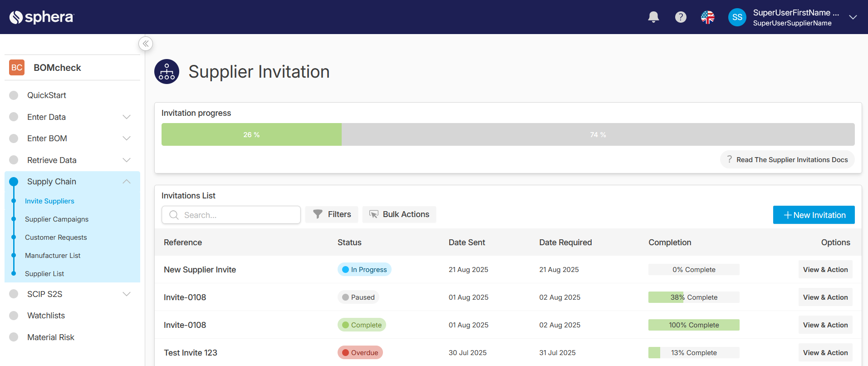
Task: Create a New Invitation
Action: point(814,215)
